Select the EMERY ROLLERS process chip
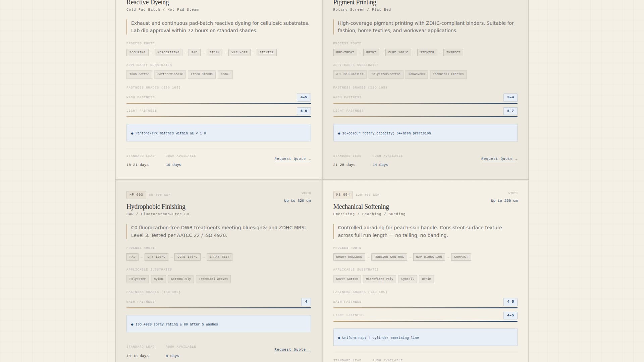Screen dimensions: 644x362 tap(349, 257)
